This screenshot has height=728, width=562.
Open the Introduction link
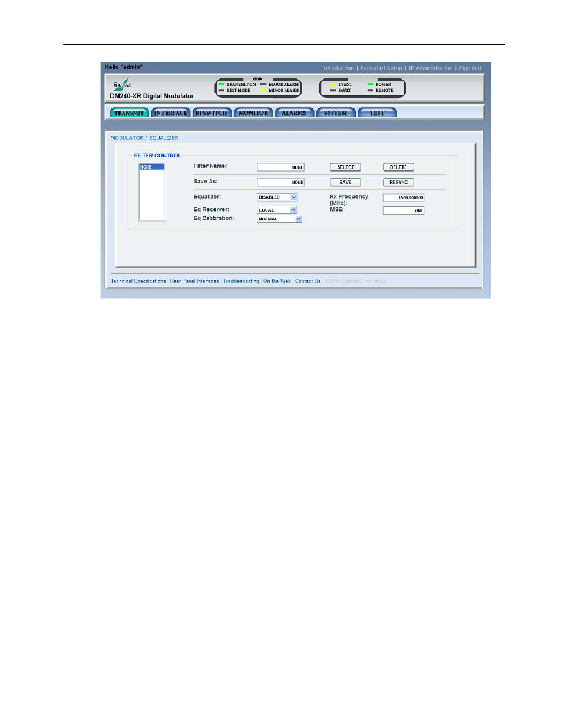338,68
